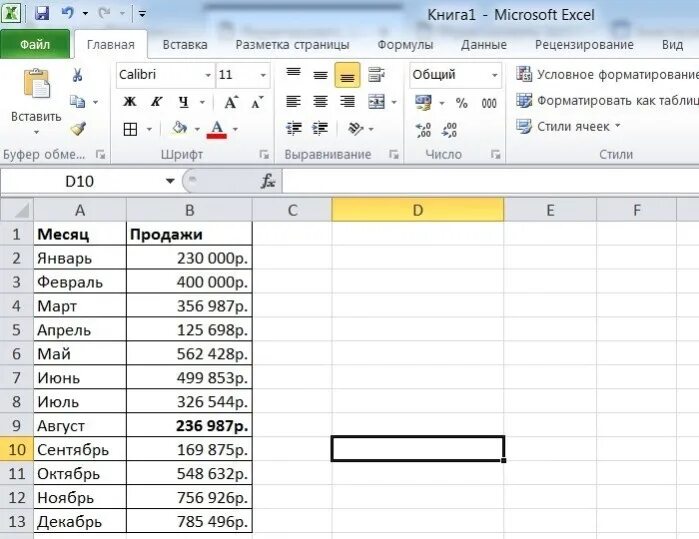The height and width of the screenshot is (539, 699).
Task: Copy selection with the copy icon
Action: pos(78,102)
